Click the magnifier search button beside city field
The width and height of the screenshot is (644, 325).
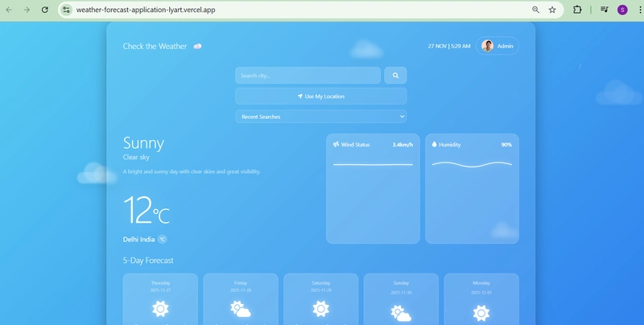coord(395,76)
